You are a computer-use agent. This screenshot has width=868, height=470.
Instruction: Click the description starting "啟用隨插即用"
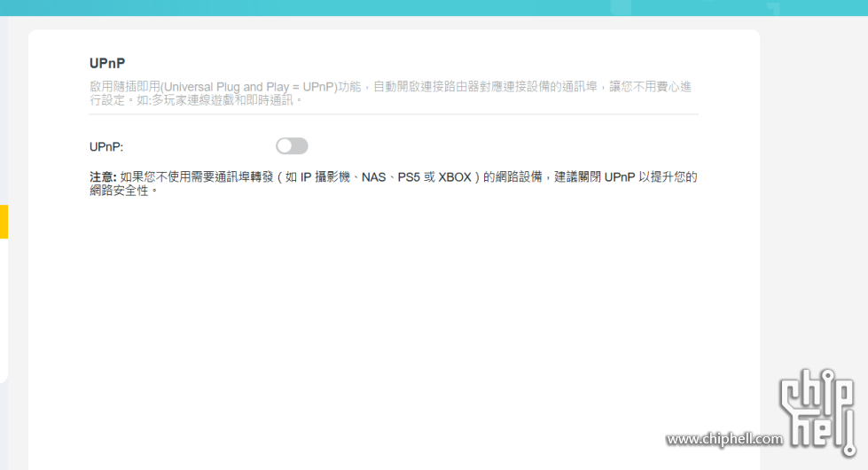tap(390, 94)
